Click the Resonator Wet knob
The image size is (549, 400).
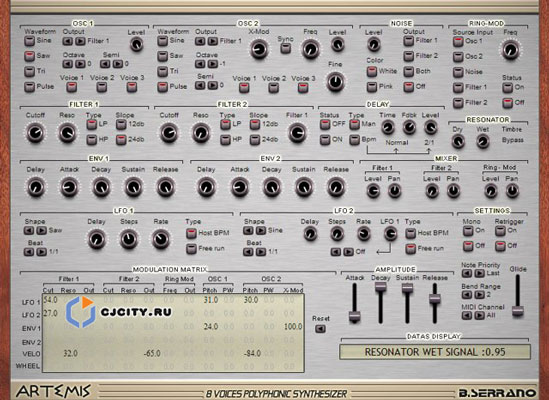482,142
